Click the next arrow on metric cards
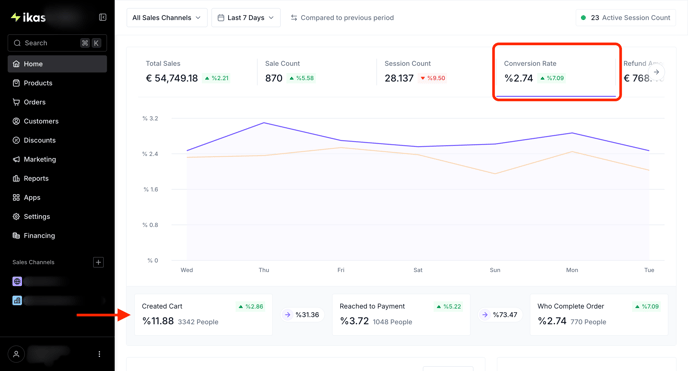The image size is (688, 371). (656, 72)
